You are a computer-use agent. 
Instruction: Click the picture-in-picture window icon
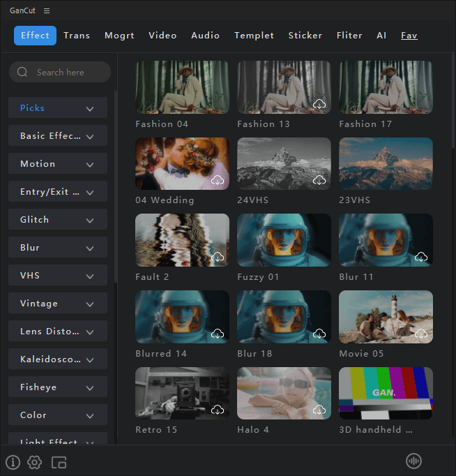(59, 462)
